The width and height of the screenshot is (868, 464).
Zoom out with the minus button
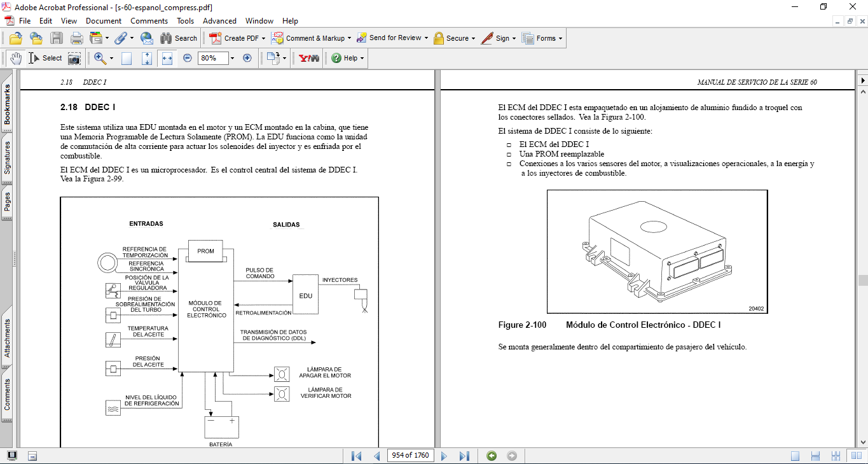point(188,58)
